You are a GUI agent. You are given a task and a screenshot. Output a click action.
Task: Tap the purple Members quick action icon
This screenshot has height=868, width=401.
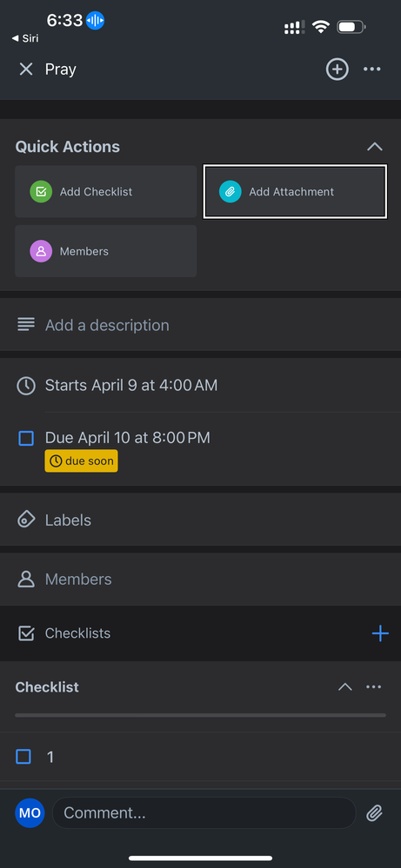tap(41, 251)
